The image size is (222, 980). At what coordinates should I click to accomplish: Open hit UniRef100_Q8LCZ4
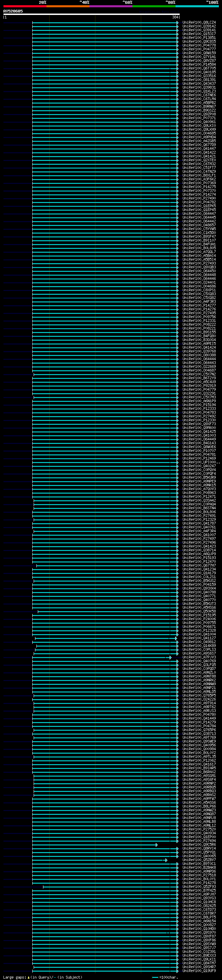pyautogui.click(x=199, y=23)
